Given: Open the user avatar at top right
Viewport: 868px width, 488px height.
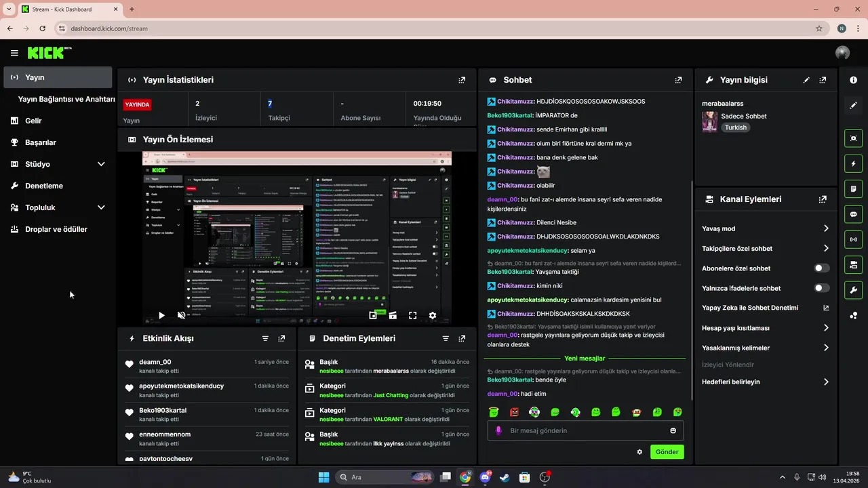Looking at the screenshot, I should [842, 53].
